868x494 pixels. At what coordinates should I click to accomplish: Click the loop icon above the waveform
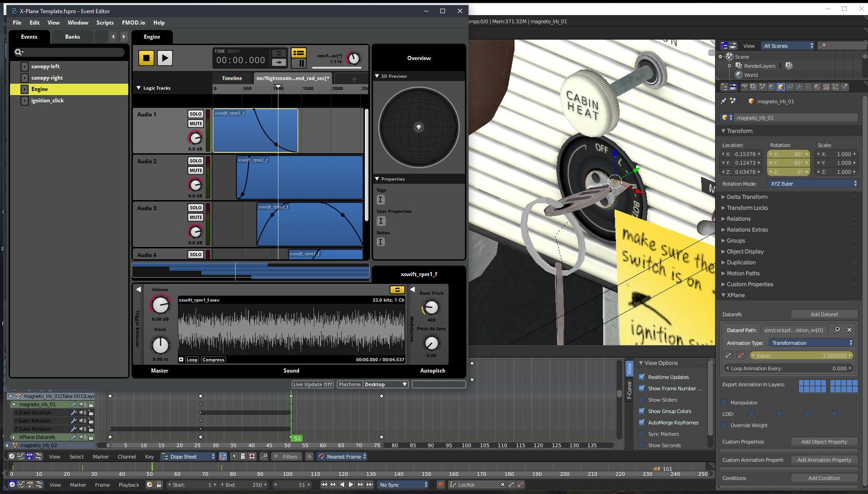397,290
